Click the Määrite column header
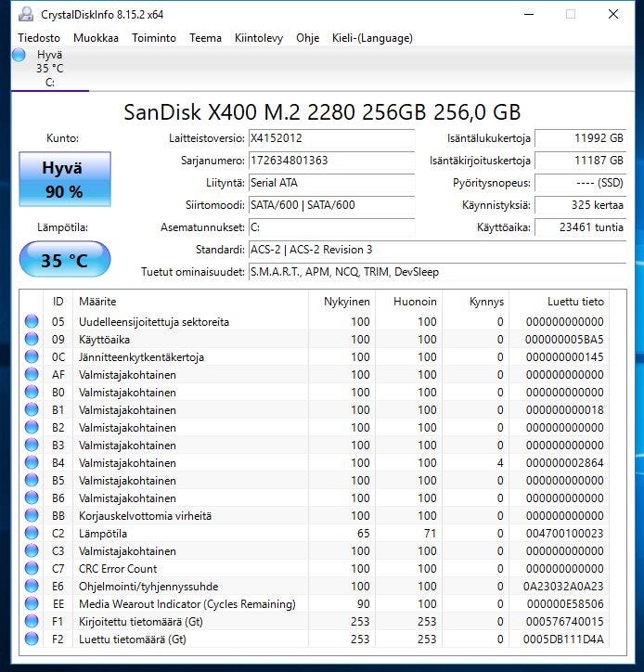644x672 pixels. [190, 302]
